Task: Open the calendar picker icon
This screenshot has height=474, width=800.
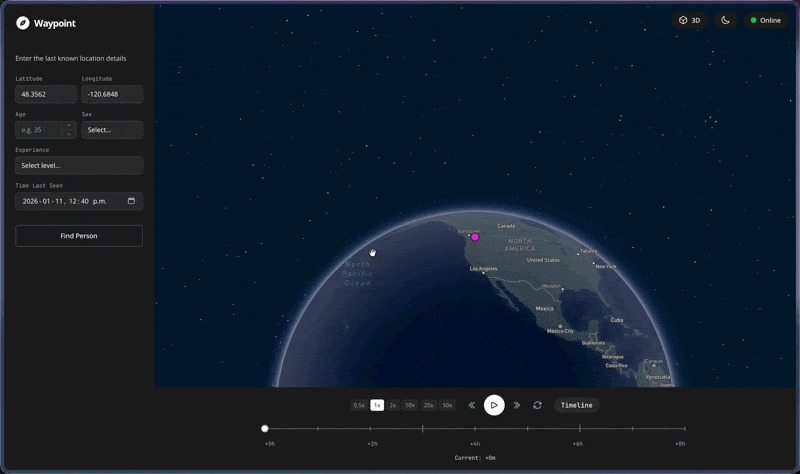Action: click(131, 201)
